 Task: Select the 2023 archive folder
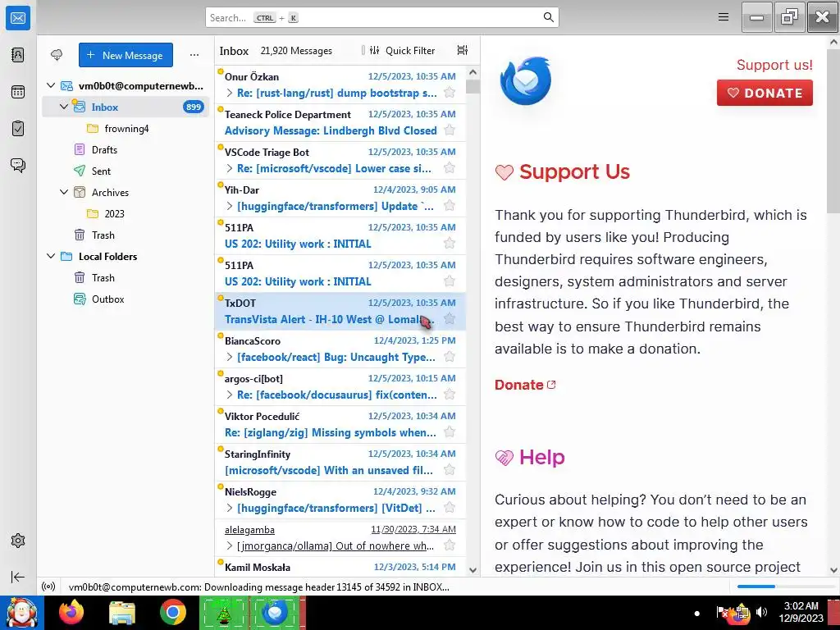pyautogui.click(x=126, y=214)
